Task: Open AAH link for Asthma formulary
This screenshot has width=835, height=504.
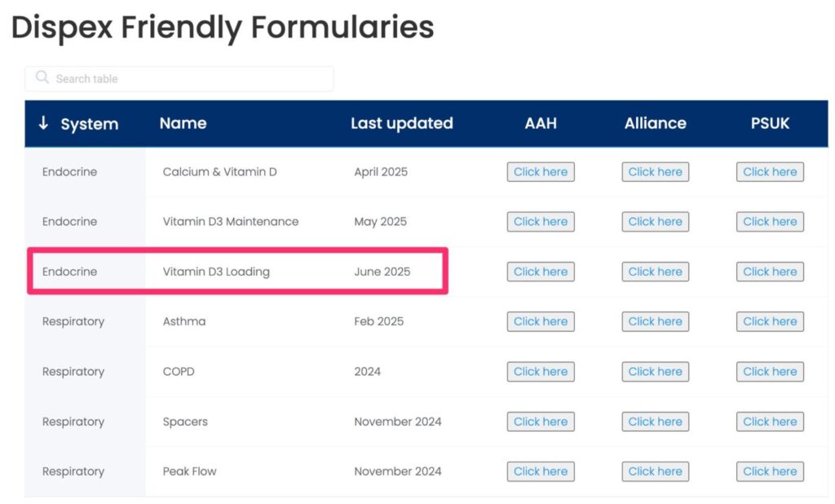Action: coord(541,321)
